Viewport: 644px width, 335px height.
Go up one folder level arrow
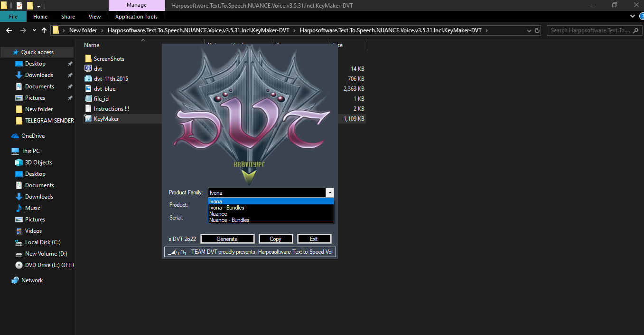[x=44, y=30]
